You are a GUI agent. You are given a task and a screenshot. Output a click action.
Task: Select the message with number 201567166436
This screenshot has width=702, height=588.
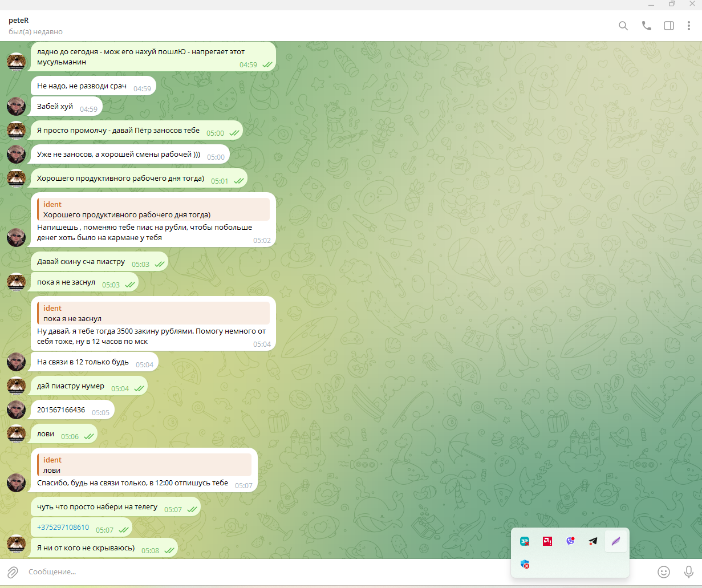coord(61,410)
